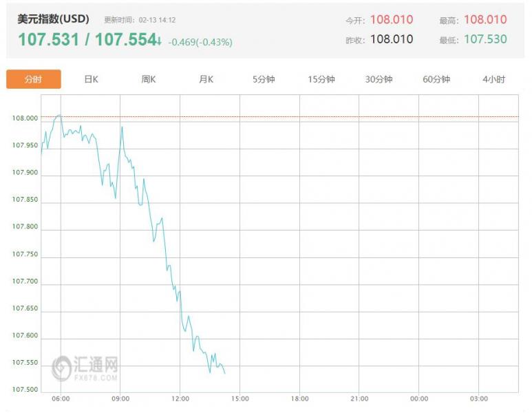The width and height of the screenshot is (532, 413).
Task: Click the 最低 low price 107.530
Action: tap(485, 39)
